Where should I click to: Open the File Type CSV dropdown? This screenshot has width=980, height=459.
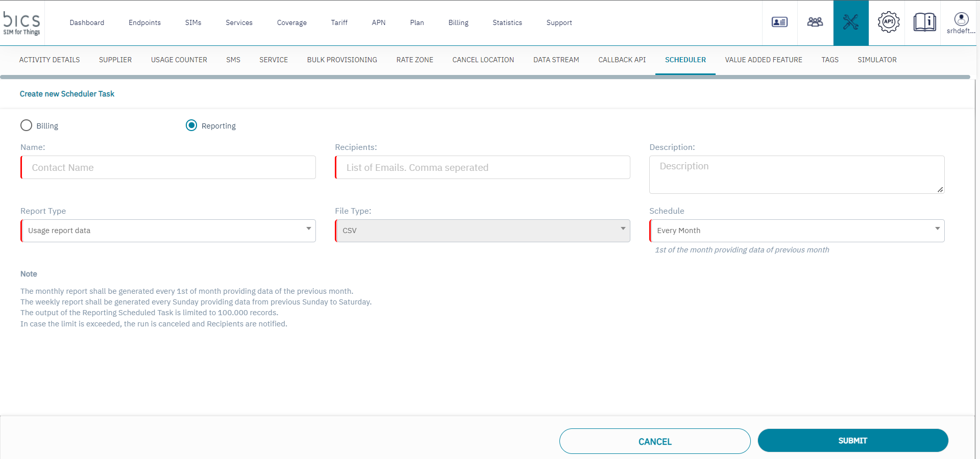(x=483, y=231)
